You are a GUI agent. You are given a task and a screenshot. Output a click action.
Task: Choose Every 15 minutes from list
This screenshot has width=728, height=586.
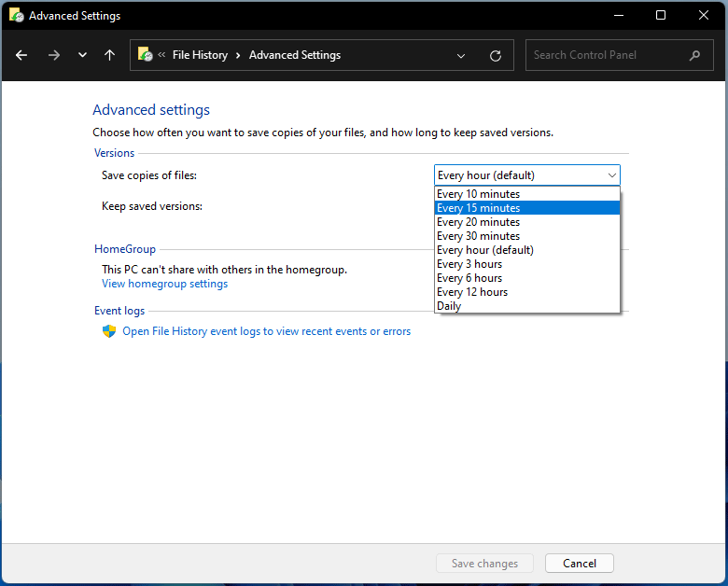click(x=478, y=208)
